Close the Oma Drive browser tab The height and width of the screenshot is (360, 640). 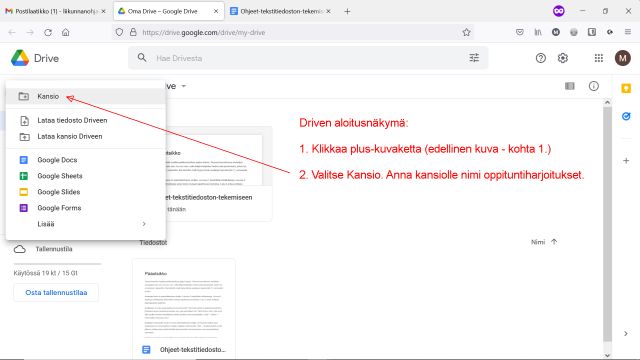point(216,11)
